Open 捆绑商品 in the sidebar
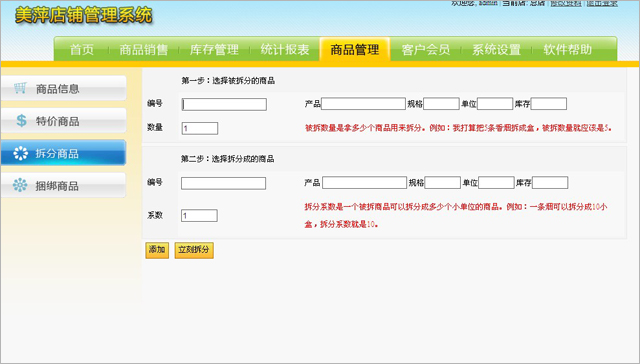Screen dimensions: 640x364 point(63,186)
